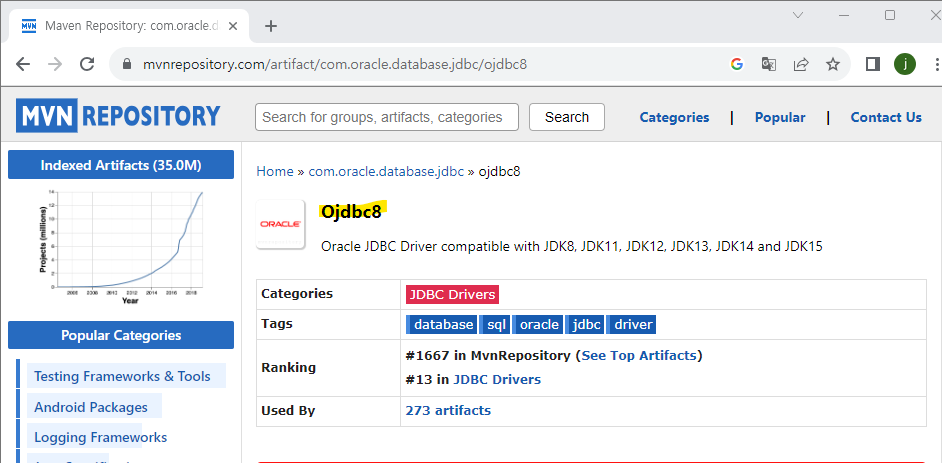Open the See Top Artifacts link
942x463 pixels.
(639, 356)
